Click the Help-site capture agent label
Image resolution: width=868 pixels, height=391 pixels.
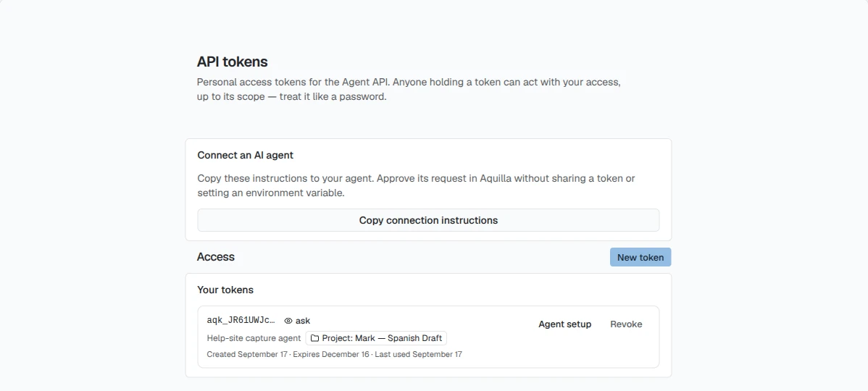pyautogui.click(x=254, y=338)
